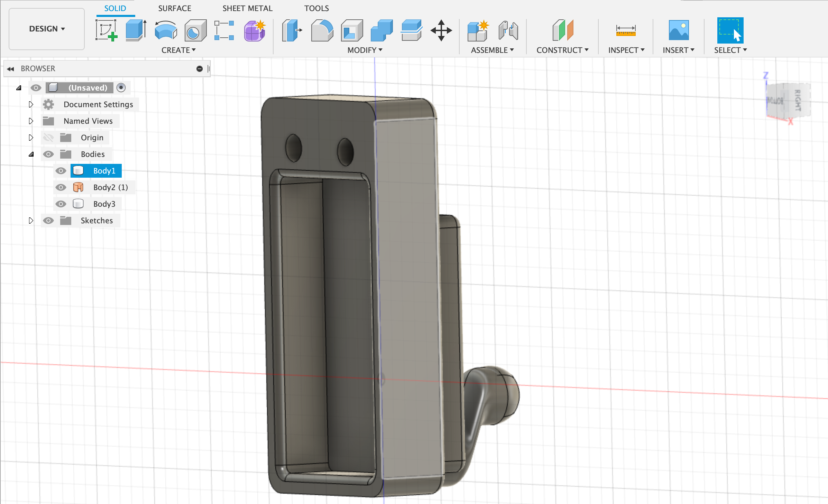Open the Revolve tool
Screen dimensions: 828x504
[x=165, y=30]
